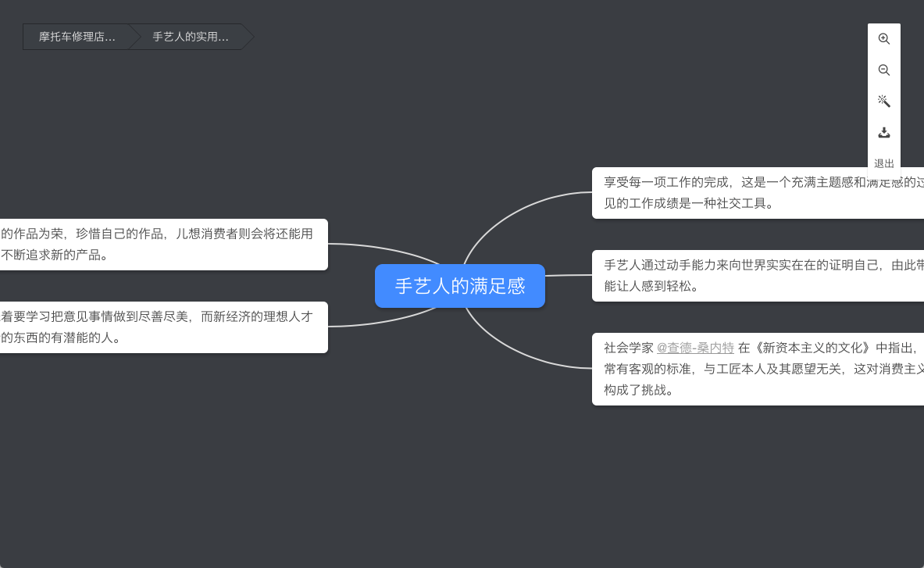Image resolution: width=924 pixels, height=568 pixels.
Task: Click the zoom in magnifier icon
Action: coord(884,39)
